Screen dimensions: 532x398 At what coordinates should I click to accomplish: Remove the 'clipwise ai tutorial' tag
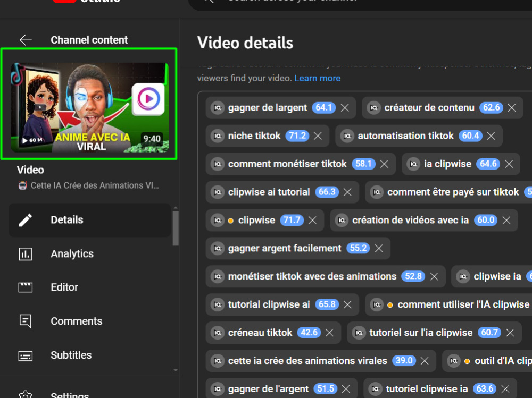[x=347, y=192]
